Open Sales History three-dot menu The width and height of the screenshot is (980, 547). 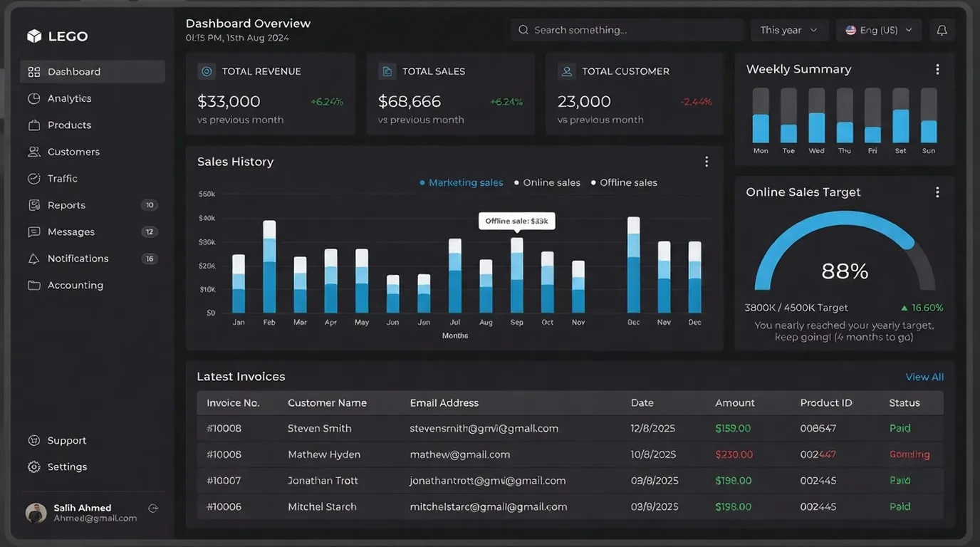coord(707,162)
